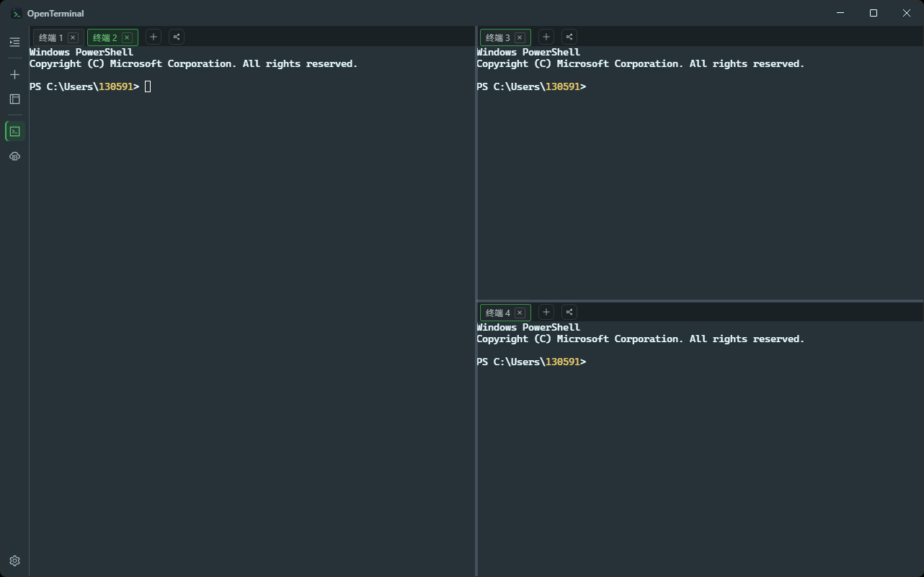The height and width of the screenshot is (577, 924).
Task: Close the 终端 2 tab
Action: 127,37
